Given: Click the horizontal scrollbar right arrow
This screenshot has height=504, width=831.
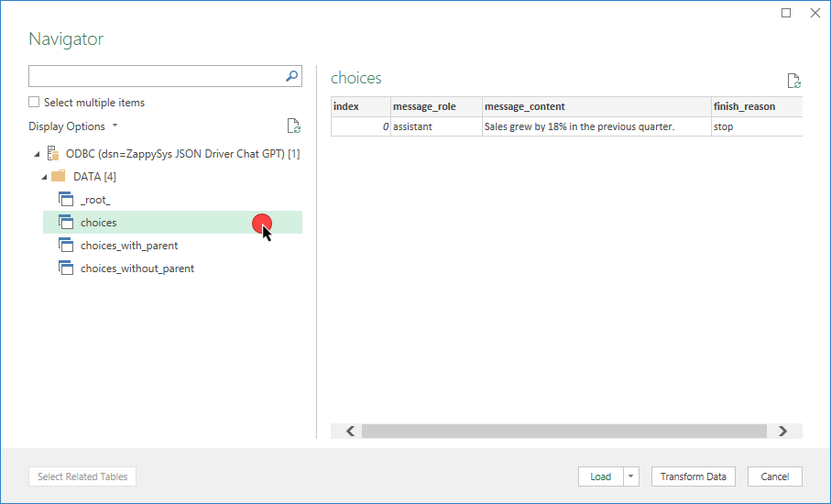Looking at the screenshot, I should tap(782, 431).
